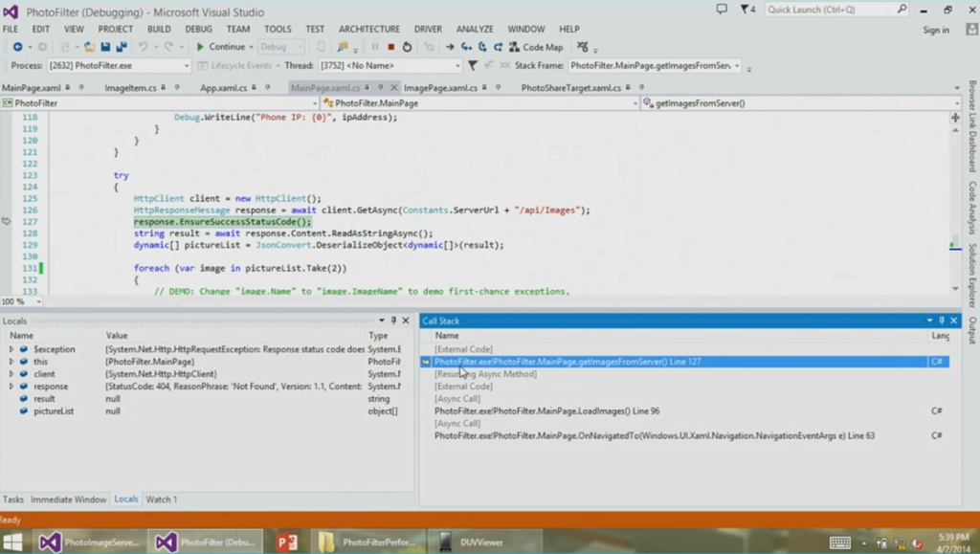Click the current statement arrow in margin

pyautogui.click(x=7, y=221)
